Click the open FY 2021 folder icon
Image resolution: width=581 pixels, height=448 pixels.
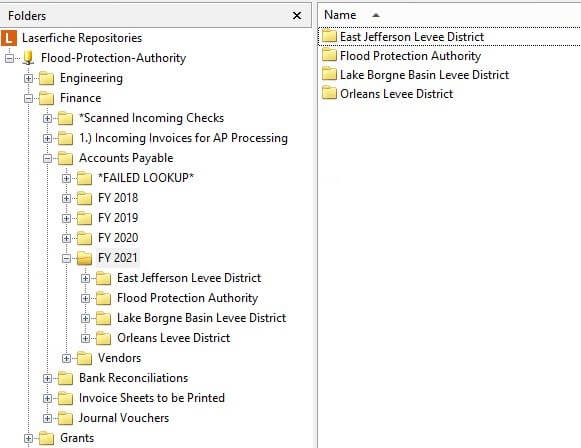(x=84, y=258)
